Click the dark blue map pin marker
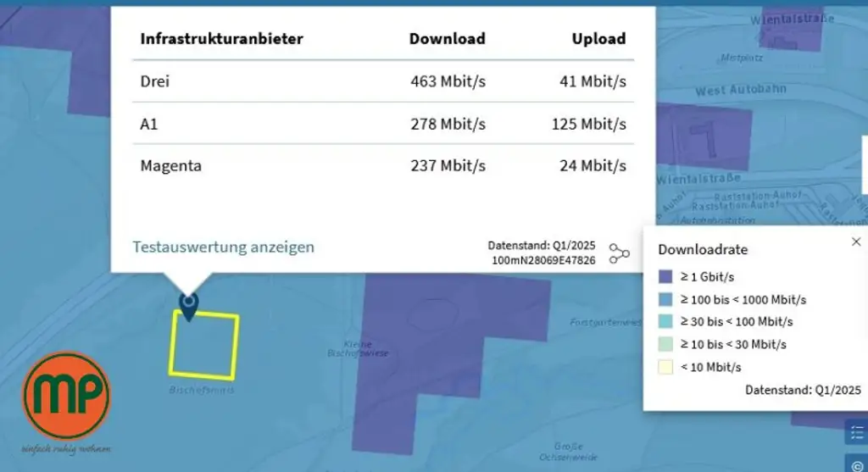 pyautogui.click(x=188, y=306)
